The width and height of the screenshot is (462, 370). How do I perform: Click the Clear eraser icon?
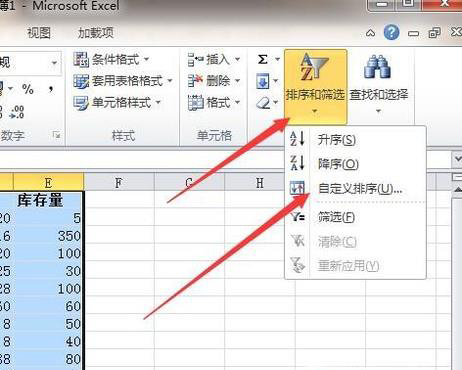[x=263, y=103]
